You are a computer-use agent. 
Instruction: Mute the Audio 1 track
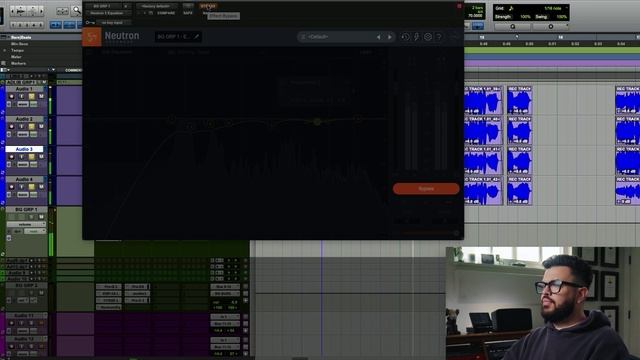point(41,96)
